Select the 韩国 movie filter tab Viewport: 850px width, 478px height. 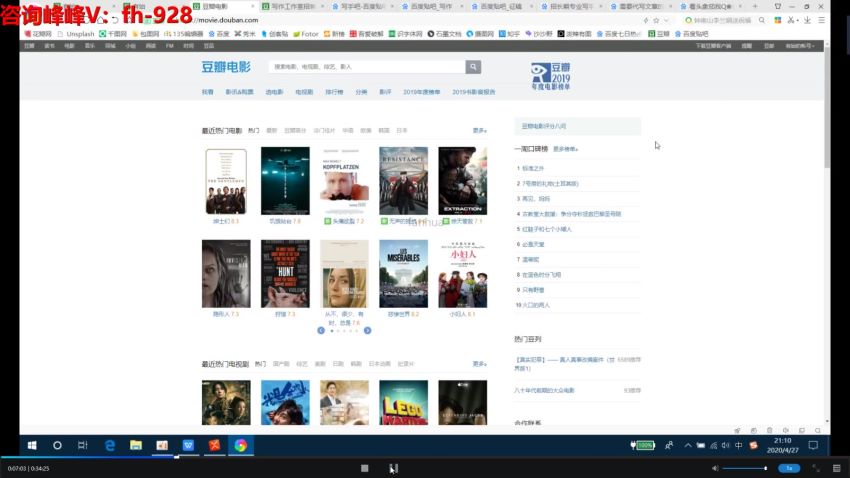coord(384,131)
